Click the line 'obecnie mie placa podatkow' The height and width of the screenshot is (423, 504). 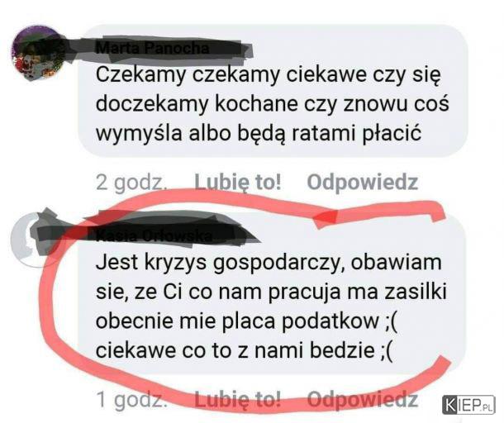246,321
